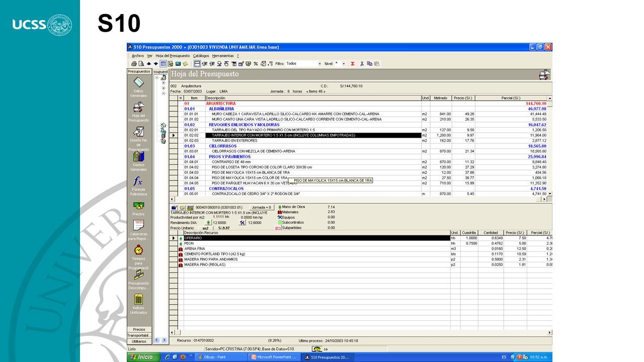Click the Jornada = 8 button
Screen dimensions: 644x362
262,207
